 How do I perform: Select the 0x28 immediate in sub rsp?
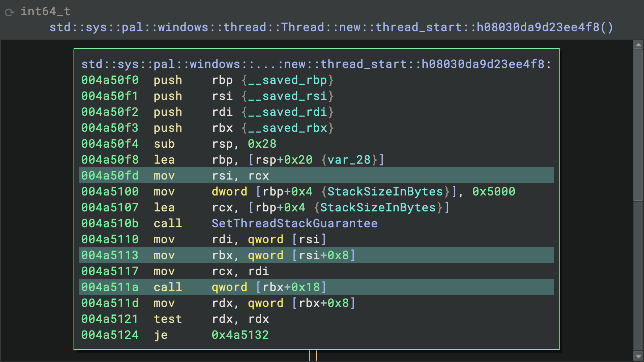262,144
